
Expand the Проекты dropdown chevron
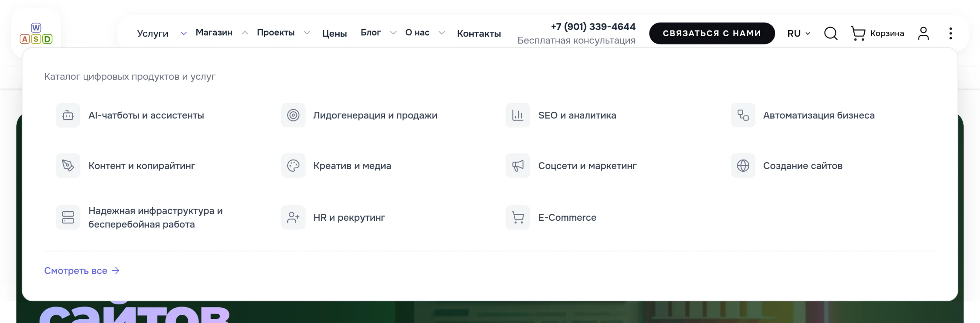(x=307, y=33)
